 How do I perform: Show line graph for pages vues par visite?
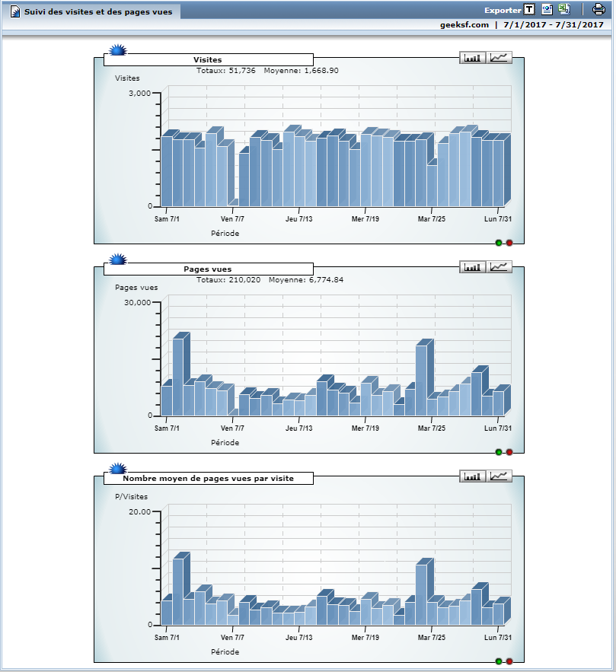[499, 476]
